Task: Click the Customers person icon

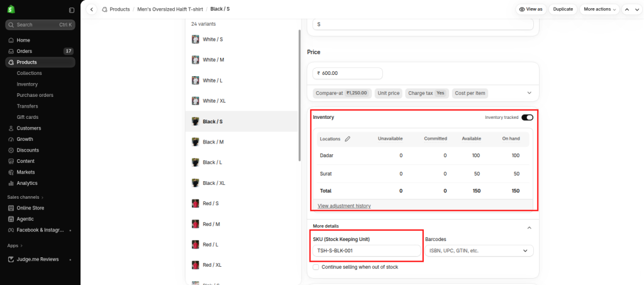Action: [x=11, y=128]
